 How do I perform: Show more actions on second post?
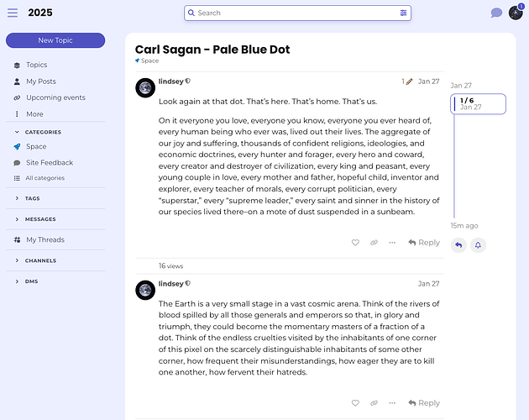(392, 403)
